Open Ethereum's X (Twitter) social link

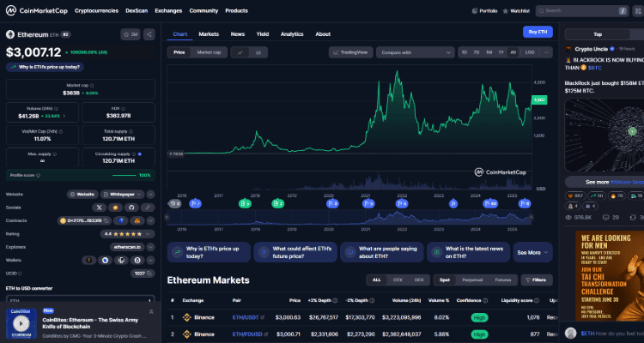click(99, 208)
